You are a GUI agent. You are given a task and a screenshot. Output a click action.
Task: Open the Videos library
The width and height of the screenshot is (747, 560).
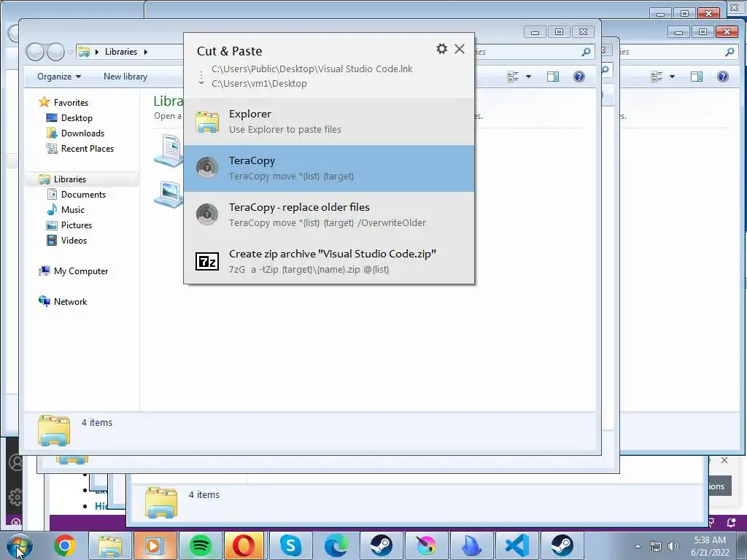click(74, 240)
